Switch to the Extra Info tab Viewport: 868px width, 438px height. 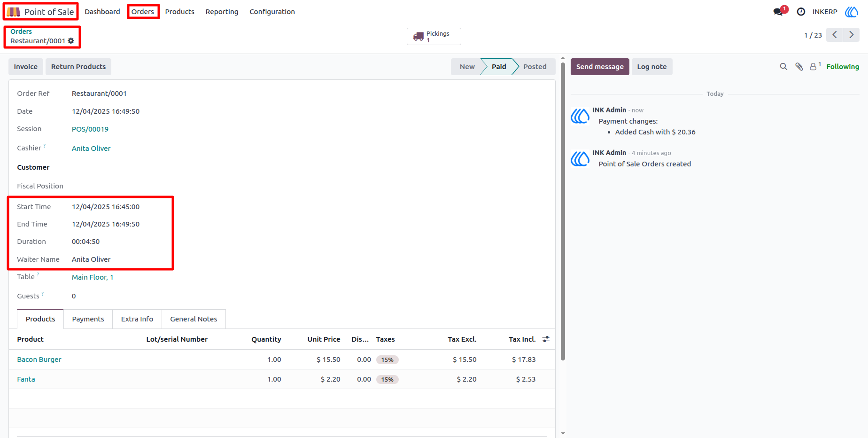pyautogui.click(x=137, y=319)
